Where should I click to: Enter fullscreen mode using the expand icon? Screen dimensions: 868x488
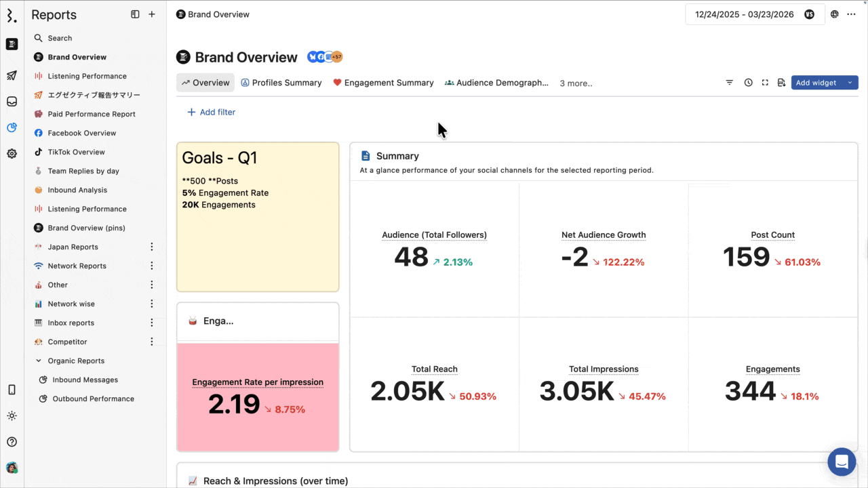pyautogui.click(x=765, y=82)
